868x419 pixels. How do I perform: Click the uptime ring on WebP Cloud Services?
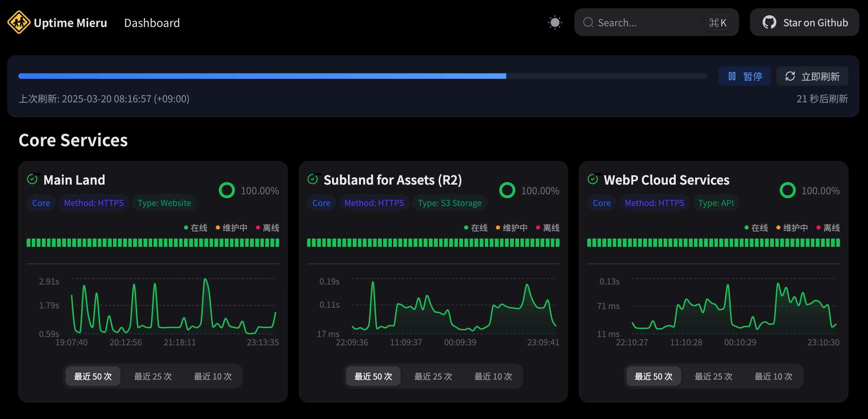click(787, 190)
